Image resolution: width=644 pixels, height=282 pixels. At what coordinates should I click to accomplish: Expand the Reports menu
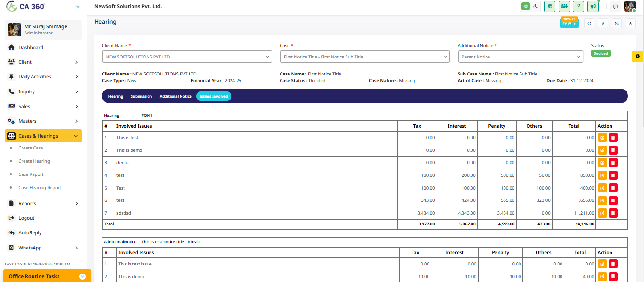[43, 203]
